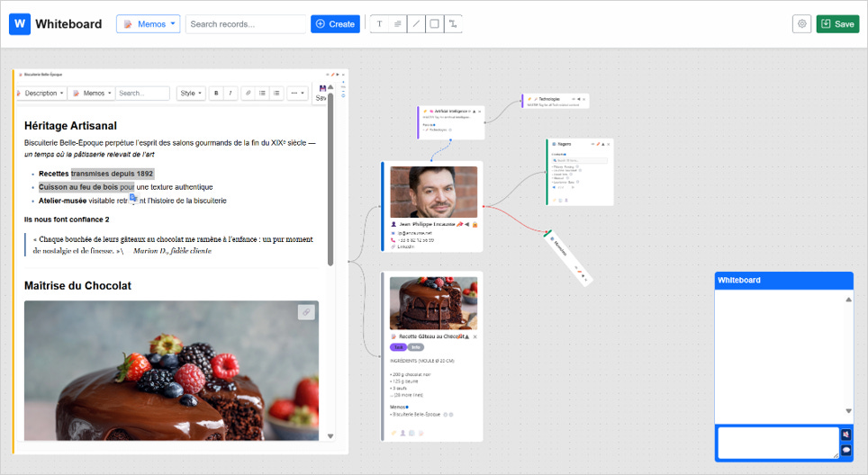The image size is (868, 475).
Task: Toggle Bold formatting in editor
Action: click(x=216, y=93)
